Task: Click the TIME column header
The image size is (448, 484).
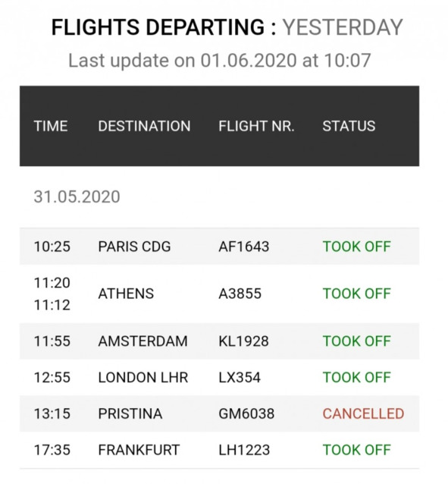Action: tap(51, 126)
